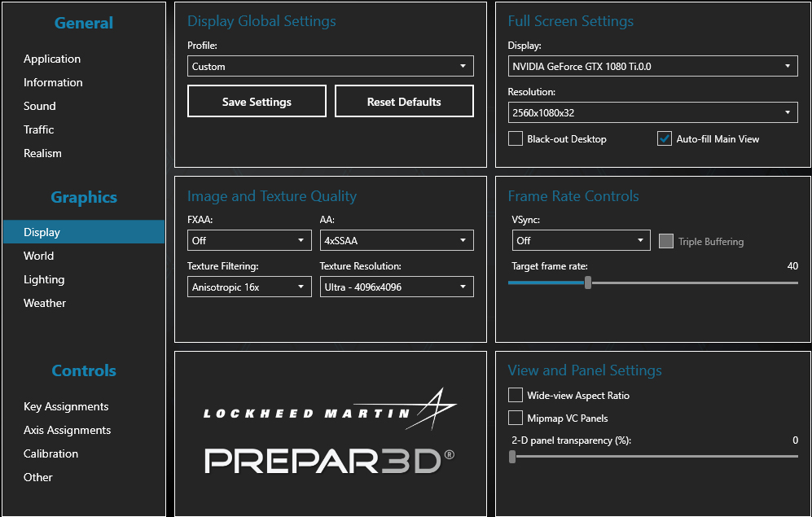Expand the Profile dropdown showing Custom
Screen dimensions: 812x517
pos(331,66)
